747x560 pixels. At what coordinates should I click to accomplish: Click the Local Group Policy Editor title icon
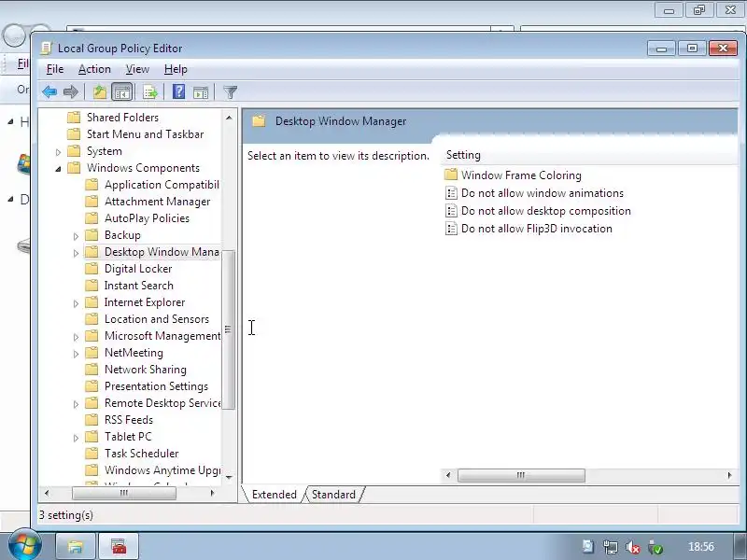(46, 49)
